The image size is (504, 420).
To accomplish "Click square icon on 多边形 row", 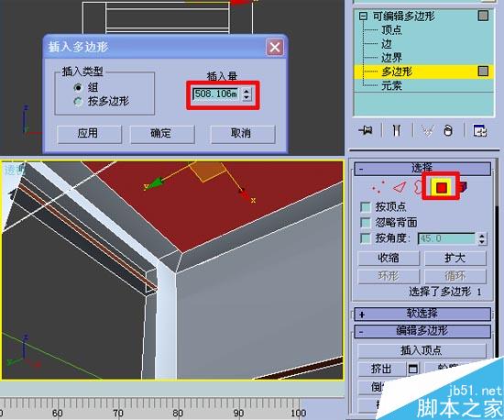I will 483,71.
